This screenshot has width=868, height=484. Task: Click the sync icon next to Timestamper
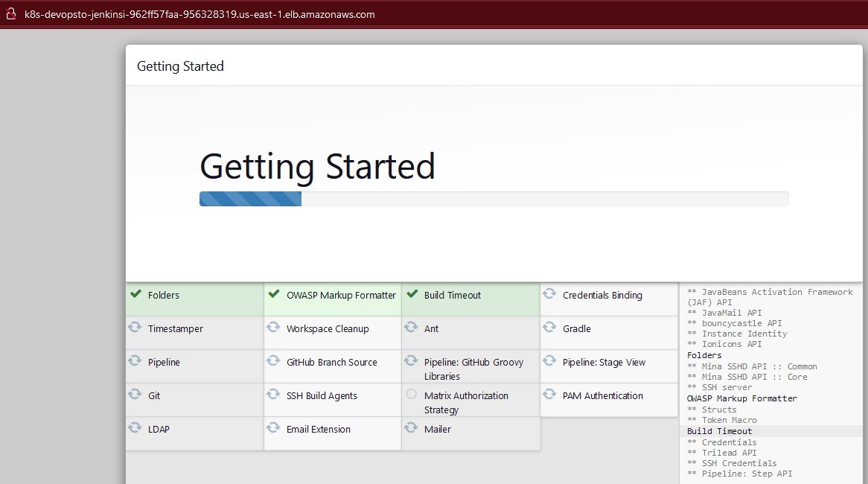click(x=135, y=328)
